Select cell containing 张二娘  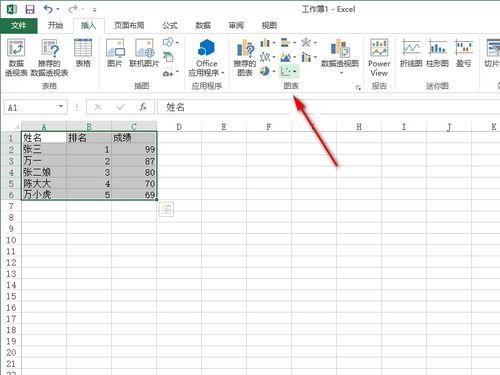point(44,172)
